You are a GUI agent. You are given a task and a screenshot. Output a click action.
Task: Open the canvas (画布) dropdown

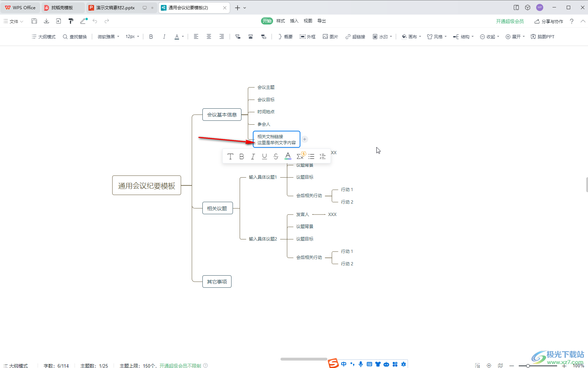[x=411, y=37]
